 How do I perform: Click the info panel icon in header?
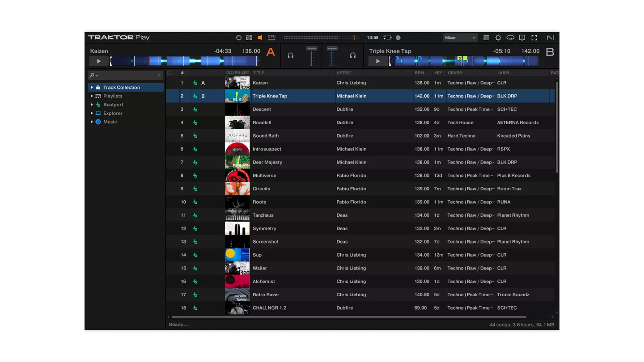tap(522, 38)
